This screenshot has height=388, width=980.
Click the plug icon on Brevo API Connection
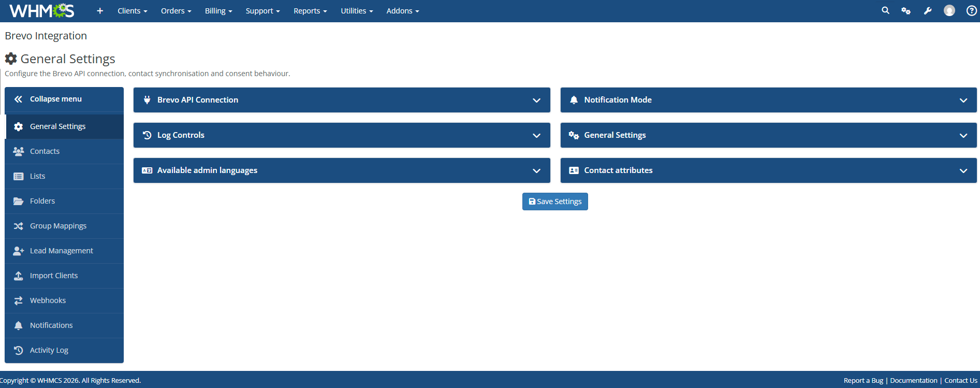click(x=147, y=100)
